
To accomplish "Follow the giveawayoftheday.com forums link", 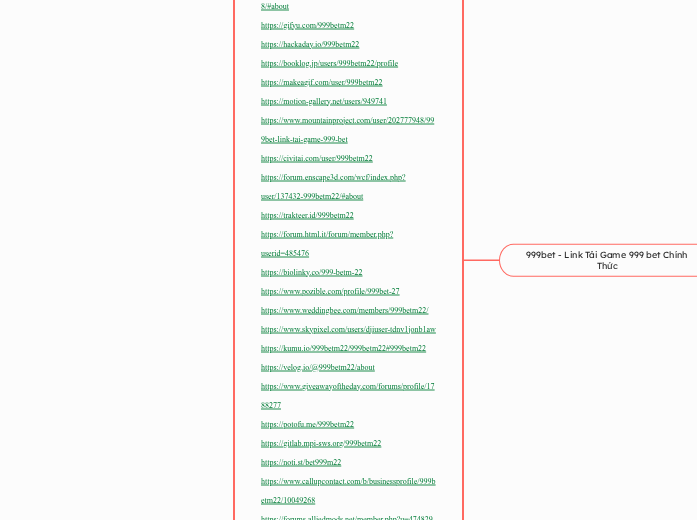I will pyautogui.click(x=347, y=387).
